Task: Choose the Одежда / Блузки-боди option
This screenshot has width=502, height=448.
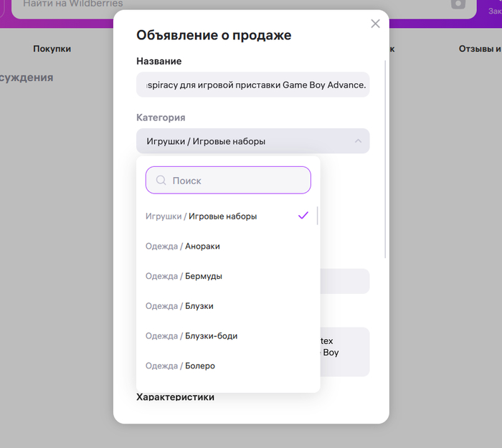Action: point(191,336)
